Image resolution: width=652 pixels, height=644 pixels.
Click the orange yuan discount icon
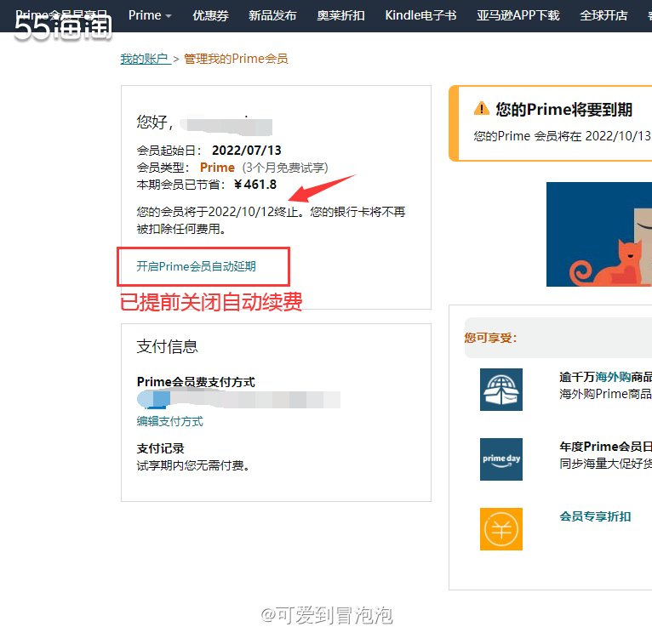tap(501, 529)
